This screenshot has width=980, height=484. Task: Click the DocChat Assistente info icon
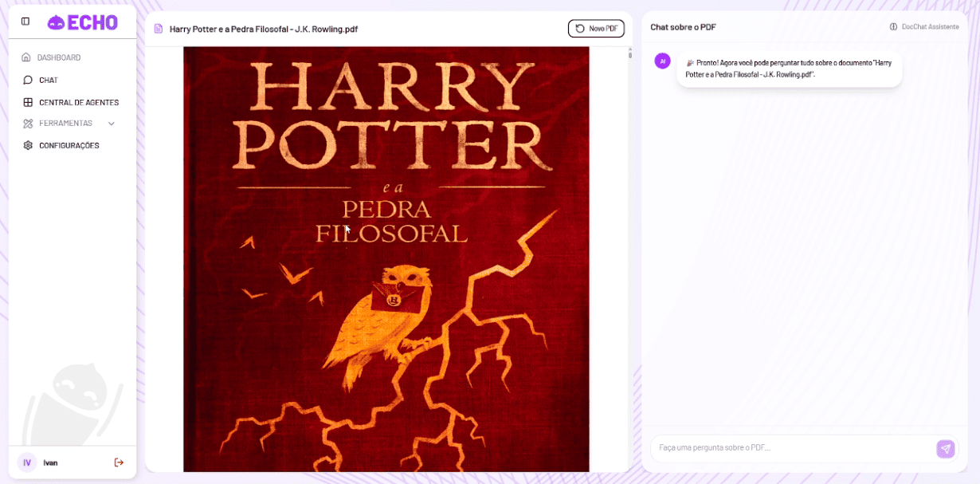pos(893,27)
